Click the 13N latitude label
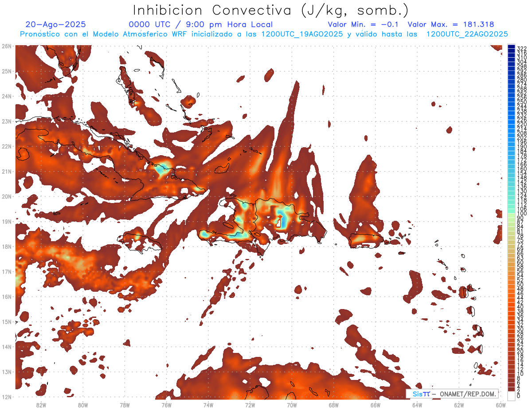 (7, 372)
